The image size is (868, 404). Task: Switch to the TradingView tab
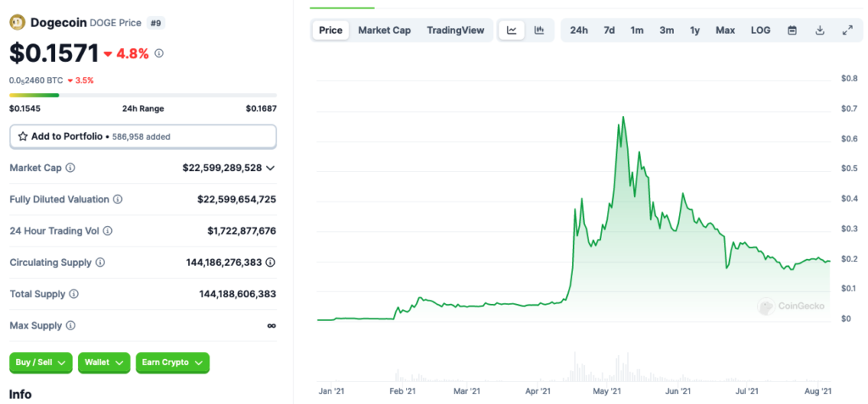[x=455, y=30]
